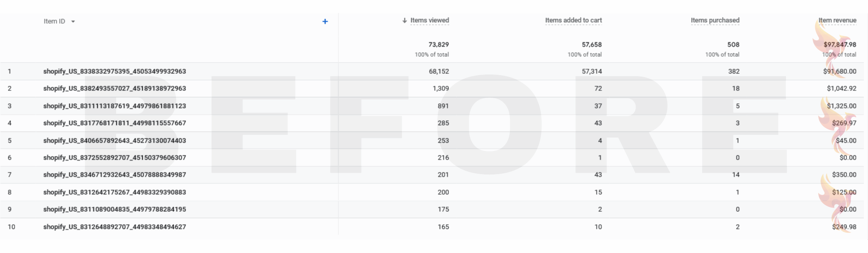Sort by Items purchased column header
Image resolution: width=868 pixels, height=253 pixels.
pos(715,20)
